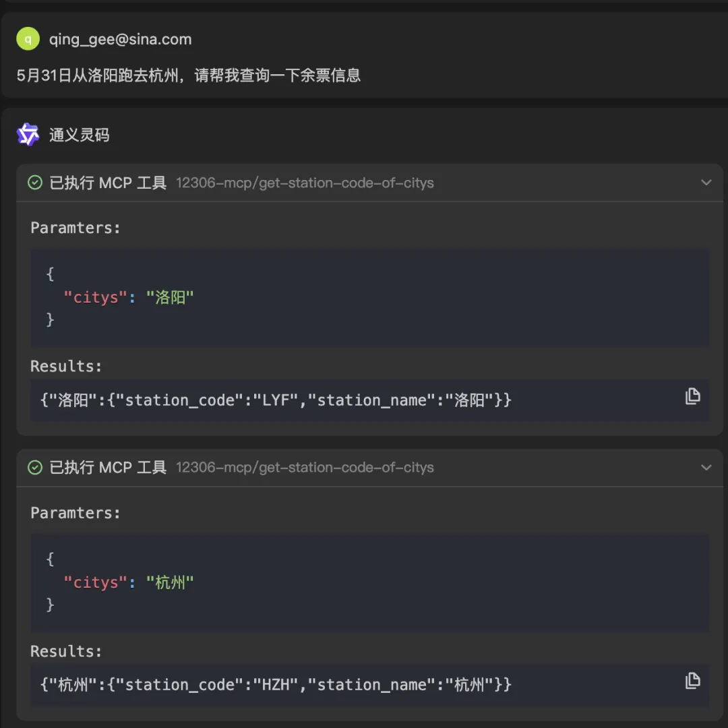Viewport: 728px width, 728px height.
Task: Click the LYF station code result text
Action: pos(276,400)
